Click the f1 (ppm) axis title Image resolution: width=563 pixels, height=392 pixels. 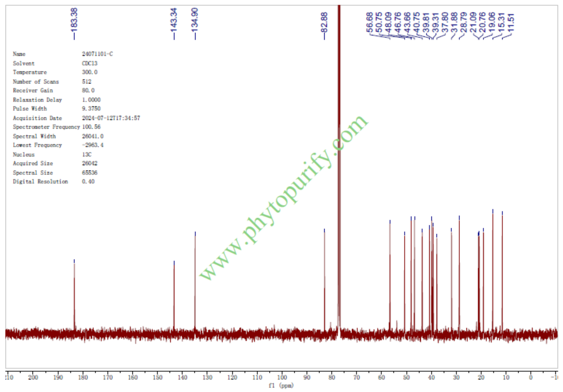click(x=281, y=386)
